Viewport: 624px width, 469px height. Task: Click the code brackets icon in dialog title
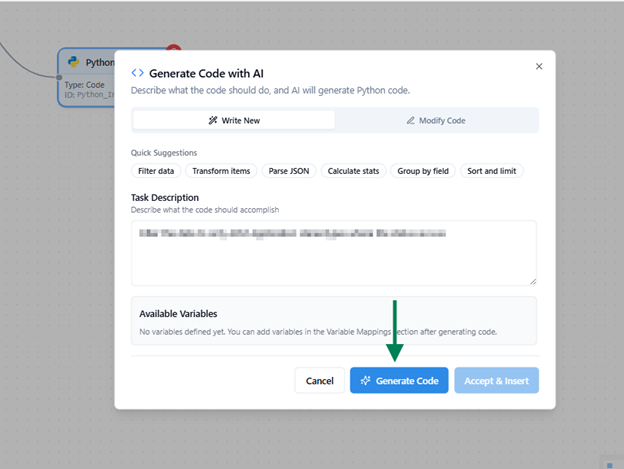pos(137,73)
